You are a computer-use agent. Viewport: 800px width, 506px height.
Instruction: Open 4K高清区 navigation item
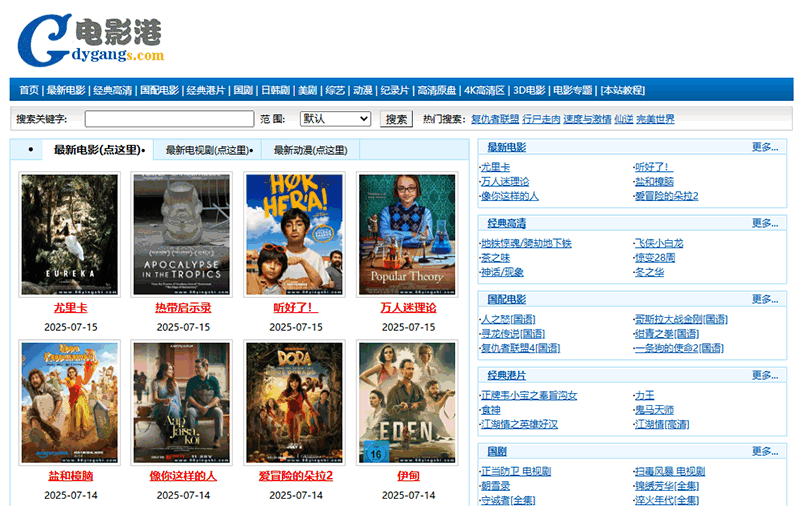[485, 90]
